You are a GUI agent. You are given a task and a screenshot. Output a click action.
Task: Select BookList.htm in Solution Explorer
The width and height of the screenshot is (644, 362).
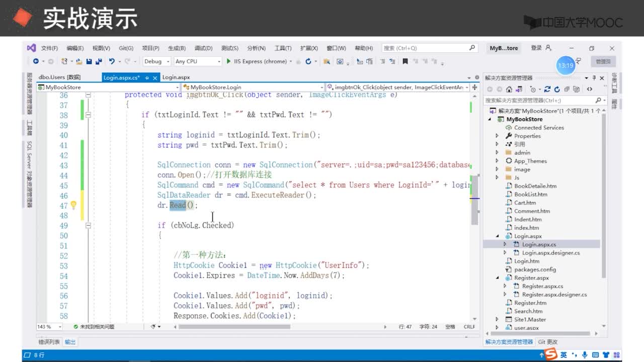pyautogui.click(x=531, y=194)
